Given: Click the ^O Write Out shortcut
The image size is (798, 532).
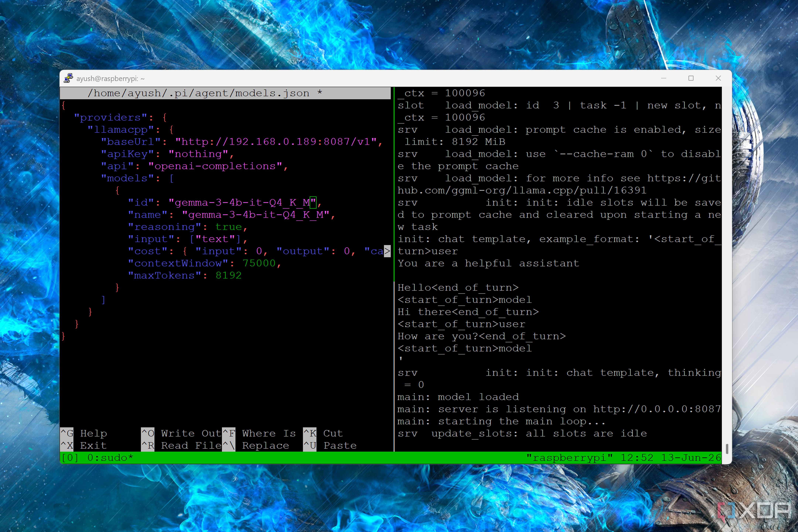Looking at the screenshot, I should pyautogui.click(x=181, y=433).
